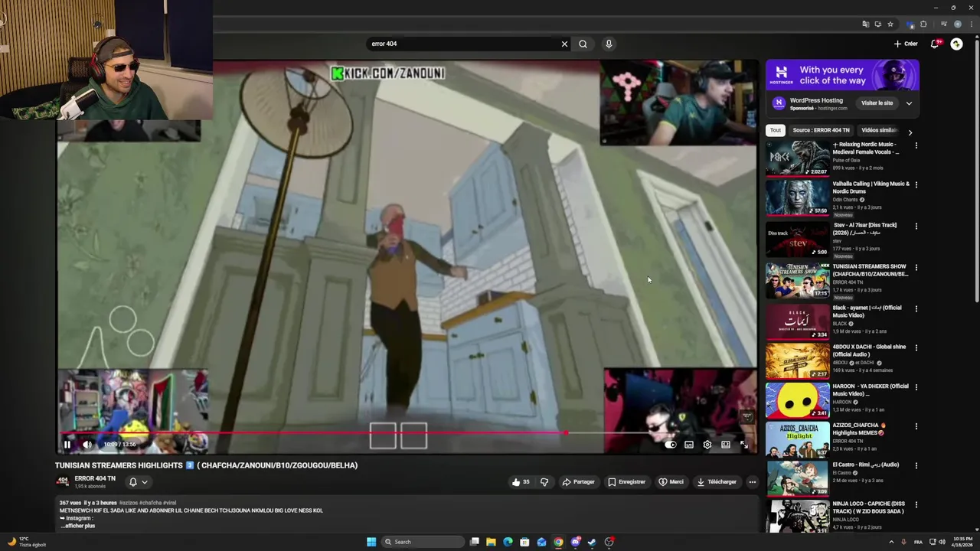Select the Vidéos similaires chip

[x=879, y=130]
